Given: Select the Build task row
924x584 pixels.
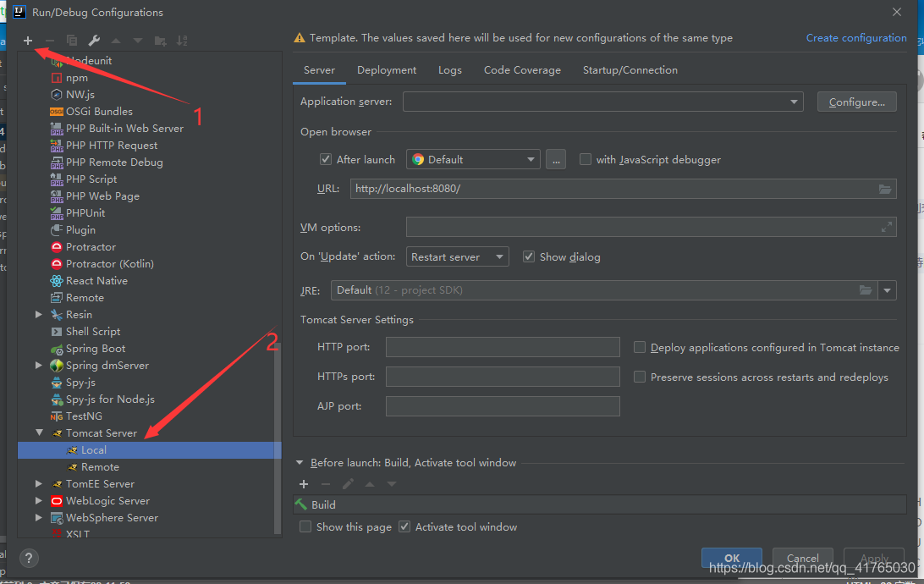Looking at the screenshot, I should (x=599, y=504).
